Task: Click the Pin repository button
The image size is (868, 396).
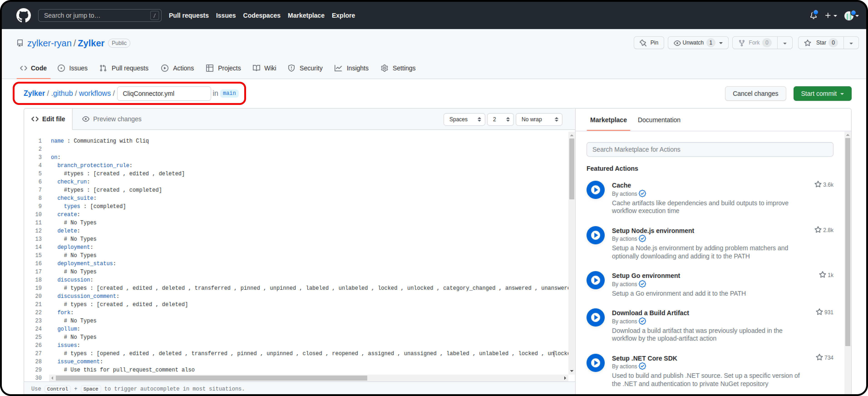Action: coord(649,43)
